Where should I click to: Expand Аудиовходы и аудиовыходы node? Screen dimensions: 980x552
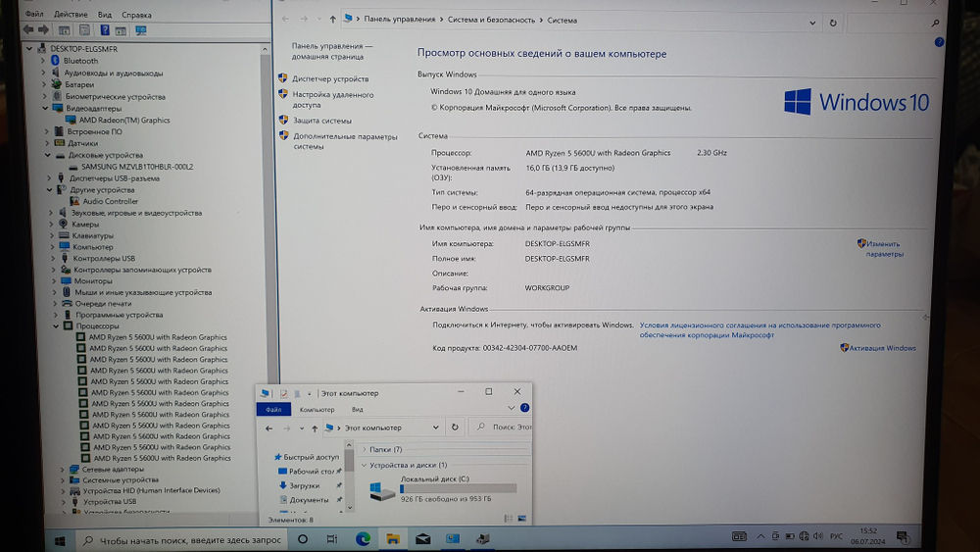[44, 73]
